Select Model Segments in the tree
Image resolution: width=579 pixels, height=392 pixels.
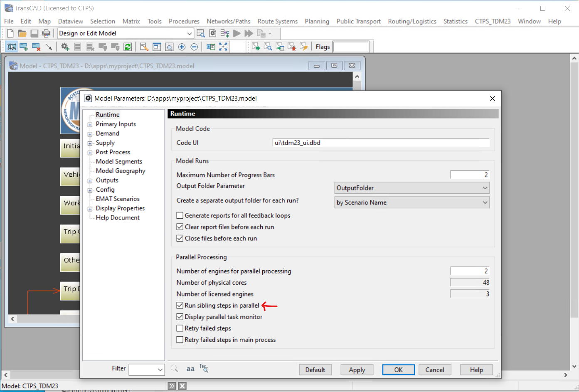119,161
